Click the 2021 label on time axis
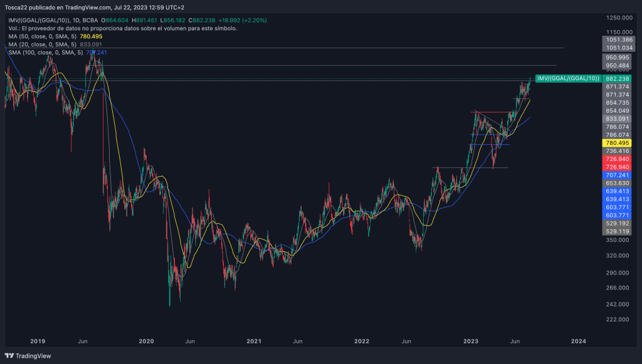The height and width of the screenshot is (364, 642). (254, 341)
